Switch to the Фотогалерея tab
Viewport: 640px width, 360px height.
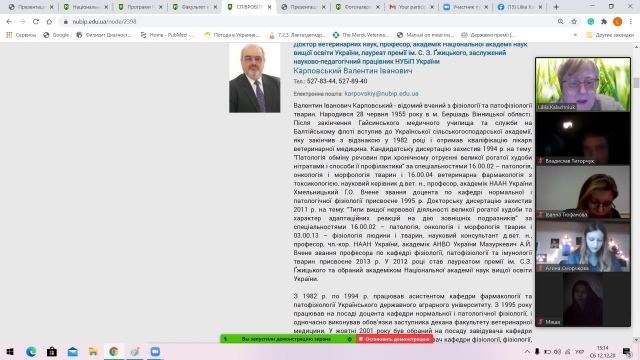point(357,7)
